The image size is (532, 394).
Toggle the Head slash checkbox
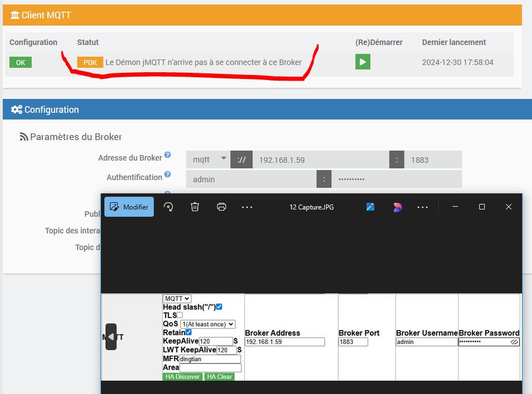pyautogui.click(x=219, y=307)
